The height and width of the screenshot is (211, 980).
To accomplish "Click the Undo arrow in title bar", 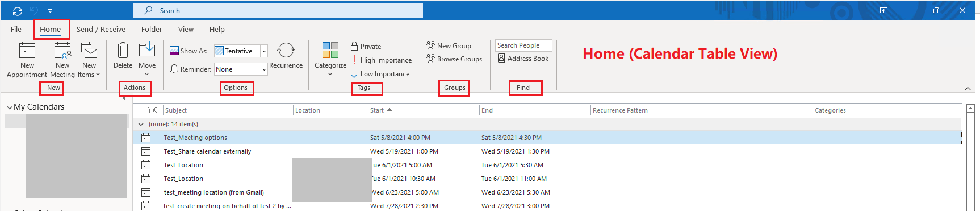I will point(34,11).
